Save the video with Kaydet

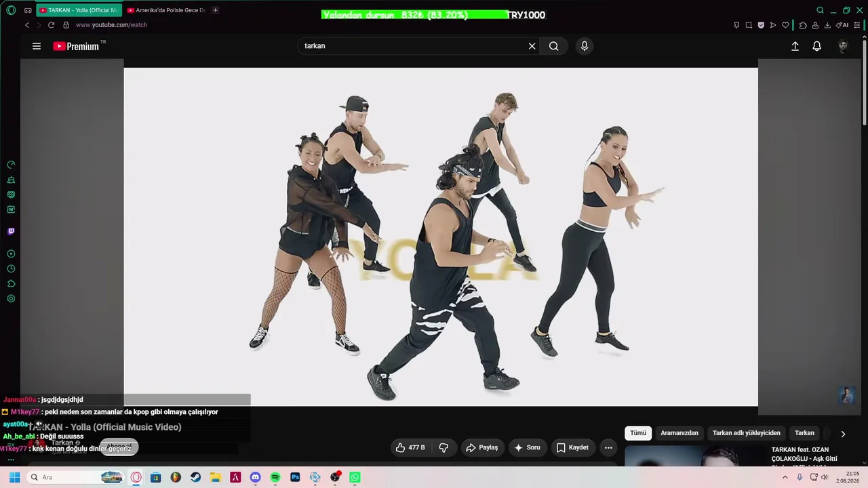pos(572,447)
